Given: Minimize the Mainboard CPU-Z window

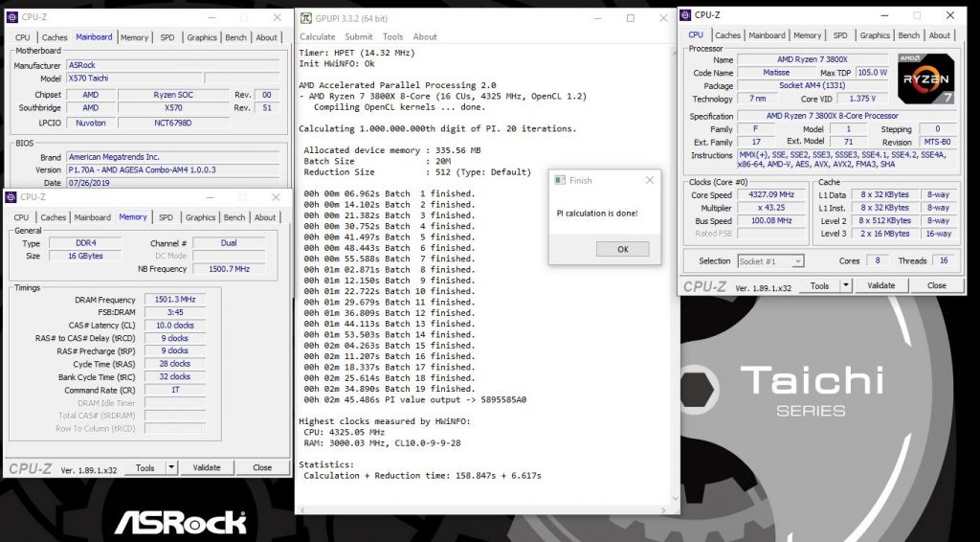Looking at the screenshot, I should 212,17.
